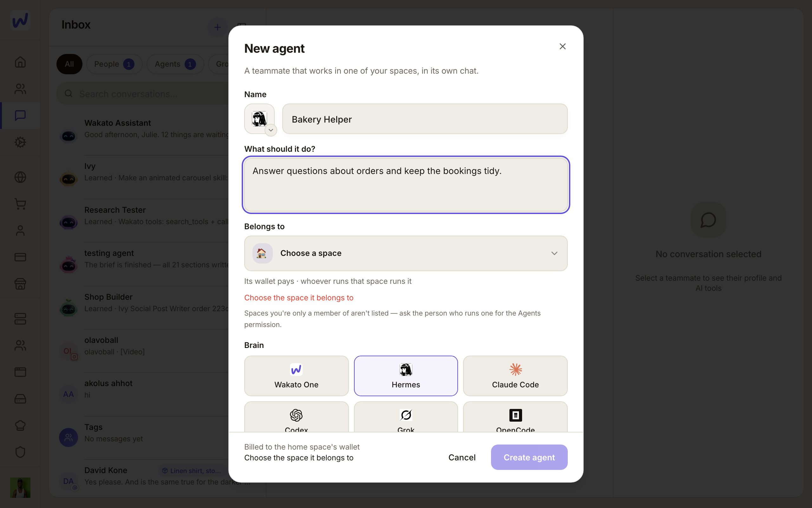This screenshot has height=508, width=812.
Task: Click the What should it do textarea
Action: (x=406, y=184)
